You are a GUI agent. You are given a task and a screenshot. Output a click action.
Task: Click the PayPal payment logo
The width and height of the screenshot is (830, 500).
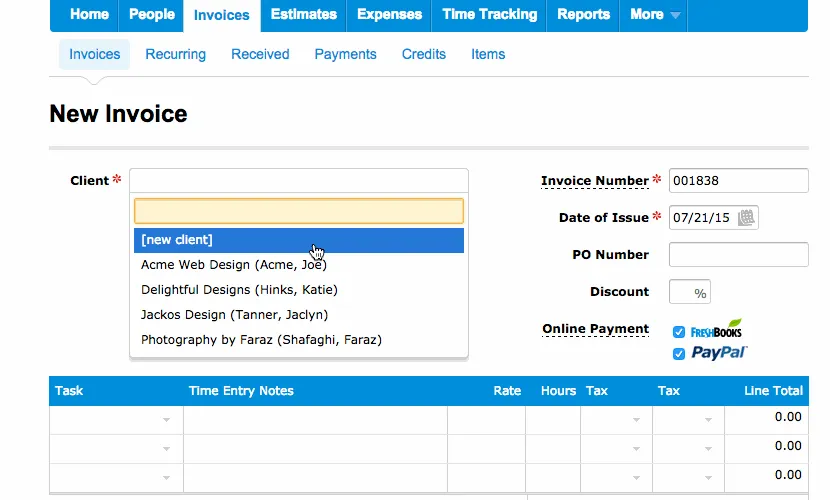(x=719, y=353)
